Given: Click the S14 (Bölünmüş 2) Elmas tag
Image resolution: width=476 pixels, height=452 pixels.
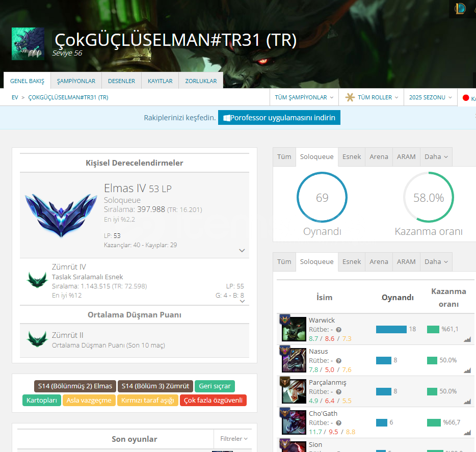Looking at the screenshot, I should click(75, 386).
